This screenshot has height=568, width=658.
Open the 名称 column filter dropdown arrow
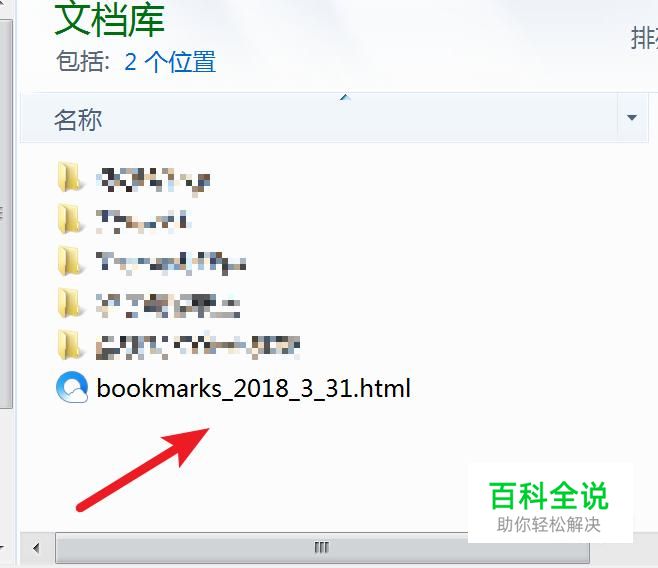coord(632,118)
